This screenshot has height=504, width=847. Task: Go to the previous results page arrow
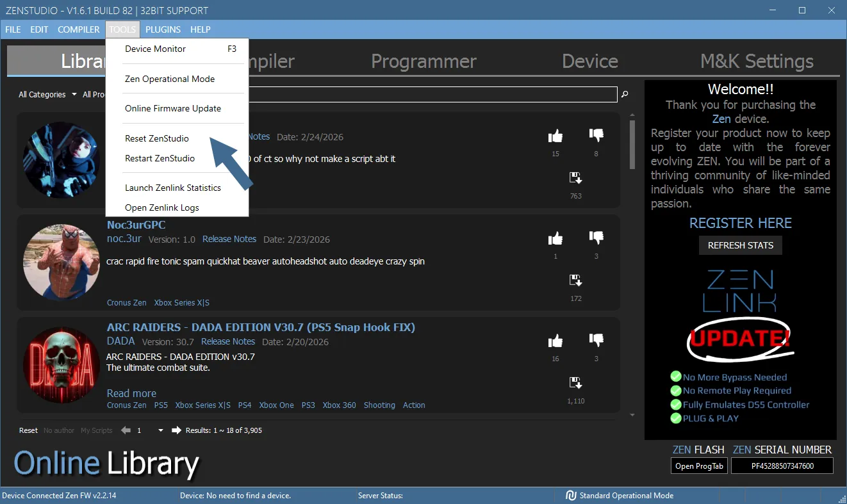(126, 430)
